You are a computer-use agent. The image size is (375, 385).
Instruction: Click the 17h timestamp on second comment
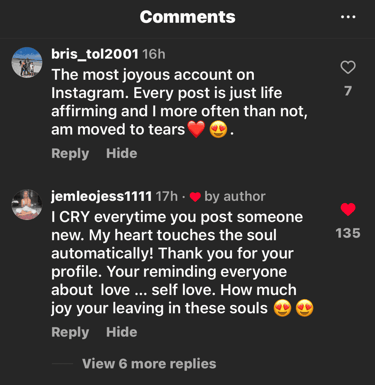(167, 197)
